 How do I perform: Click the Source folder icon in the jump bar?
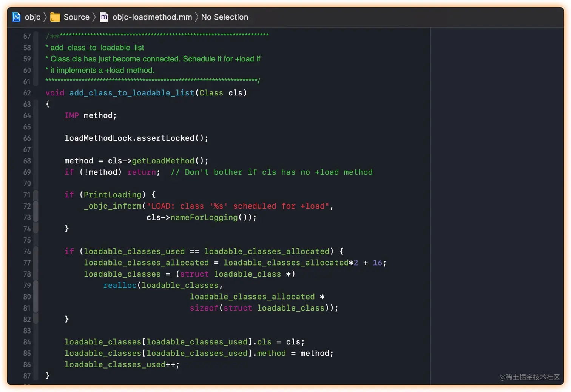pos(55,17)
